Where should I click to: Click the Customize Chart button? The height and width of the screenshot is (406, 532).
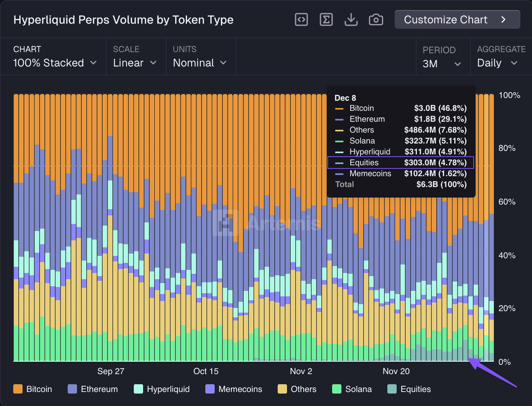[x=458, y=20]
